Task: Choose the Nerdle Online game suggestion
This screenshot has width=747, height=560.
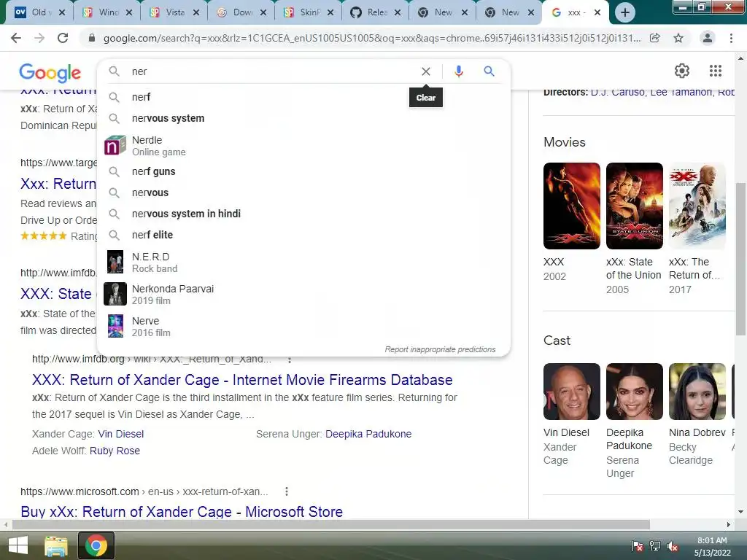Action: pos(303,146)
